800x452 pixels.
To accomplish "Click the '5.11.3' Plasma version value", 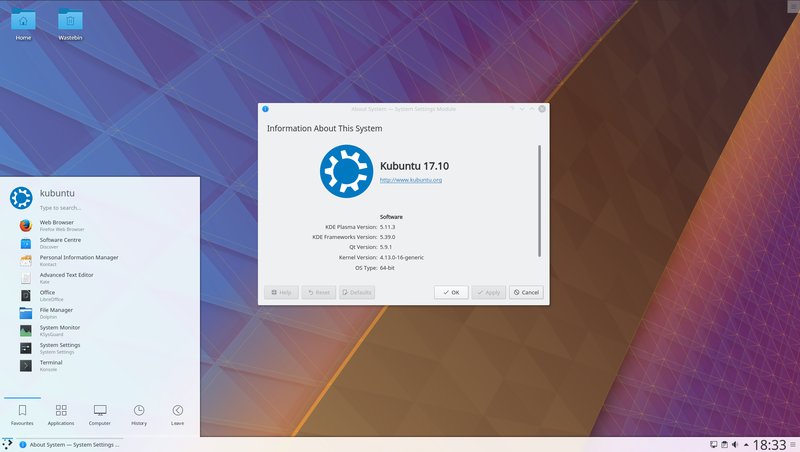I will click(x=387, y=227).
